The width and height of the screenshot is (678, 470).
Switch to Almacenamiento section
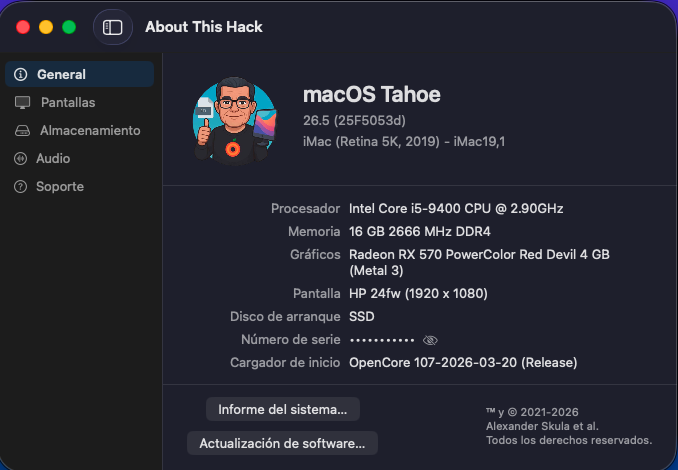click(x=80, y=131)
